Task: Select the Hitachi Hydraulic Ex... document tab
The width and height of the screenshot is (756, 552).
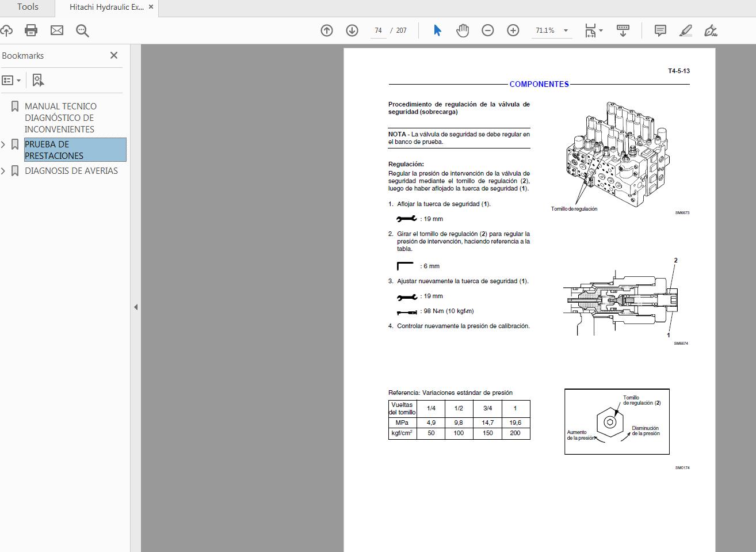Action: tap(106, 7)
